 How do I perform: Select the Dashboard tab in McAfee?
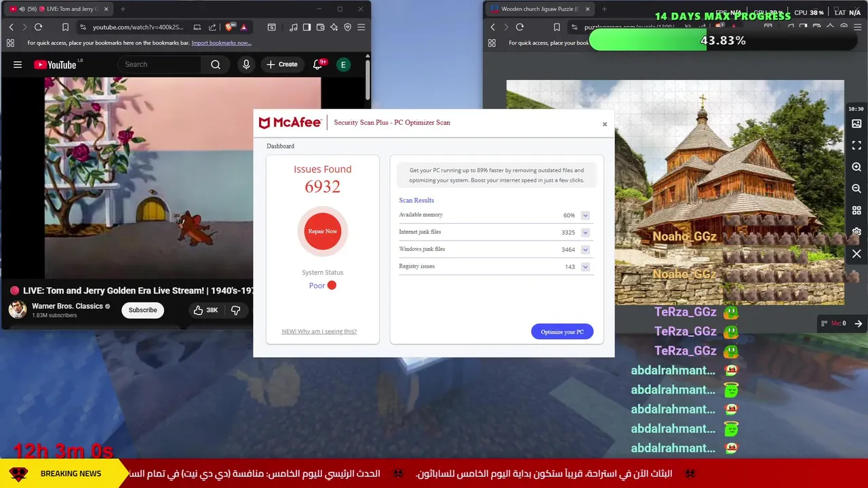pos(280,146)
